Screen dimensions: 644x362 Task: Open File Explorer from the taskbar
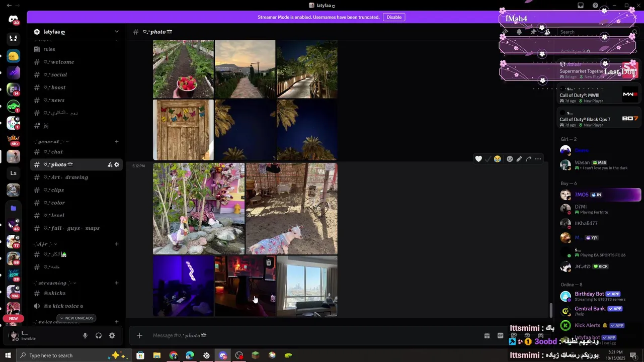[x=157, y=355]
